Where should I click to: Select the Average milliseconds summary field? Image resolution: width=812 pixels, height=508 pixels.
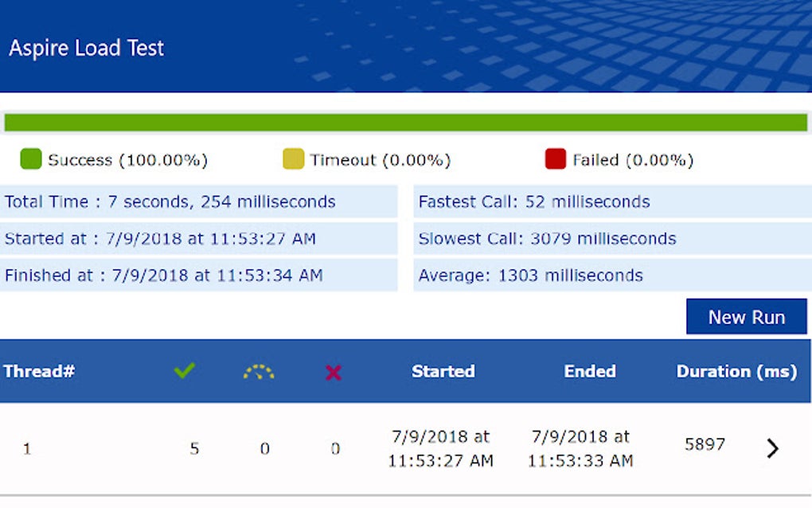click(x=612, y=275)
